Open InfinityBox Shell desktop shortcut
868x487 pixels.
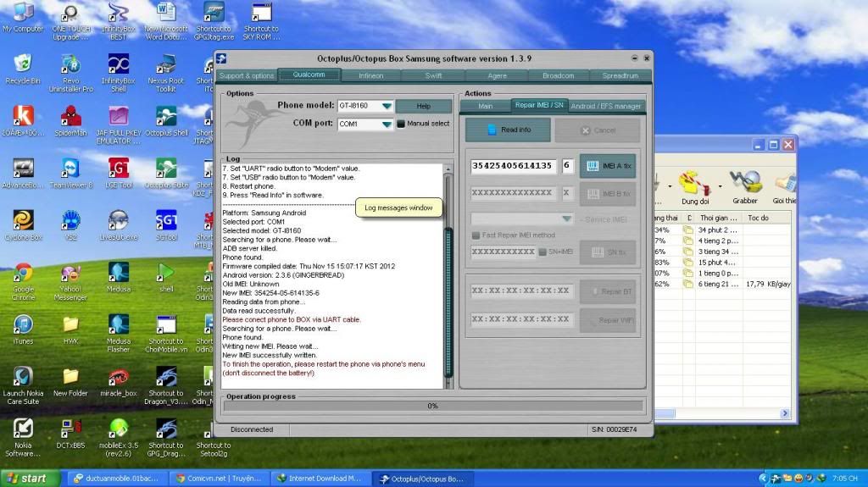click(119, 72)
